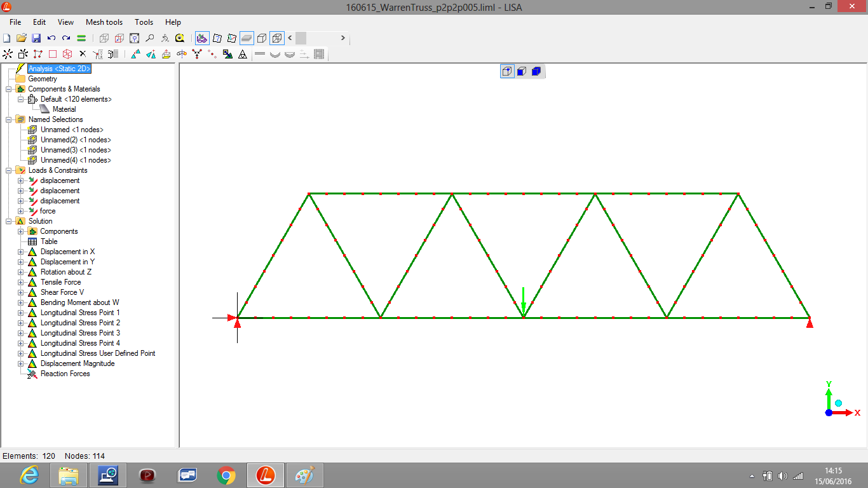Screen dimensions: 868x488
Task: Click the magnifying glass zoom icon
Action: point(149,38)
